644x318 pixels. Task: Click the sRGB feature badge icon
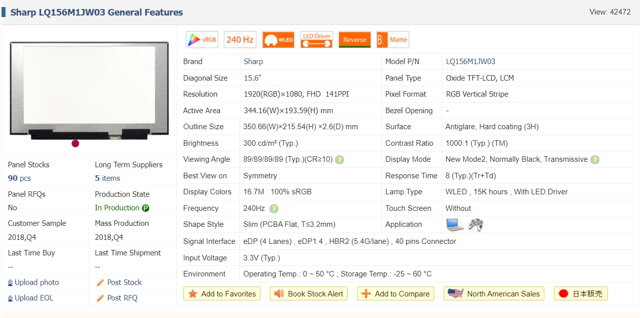[x=202, y=40]
